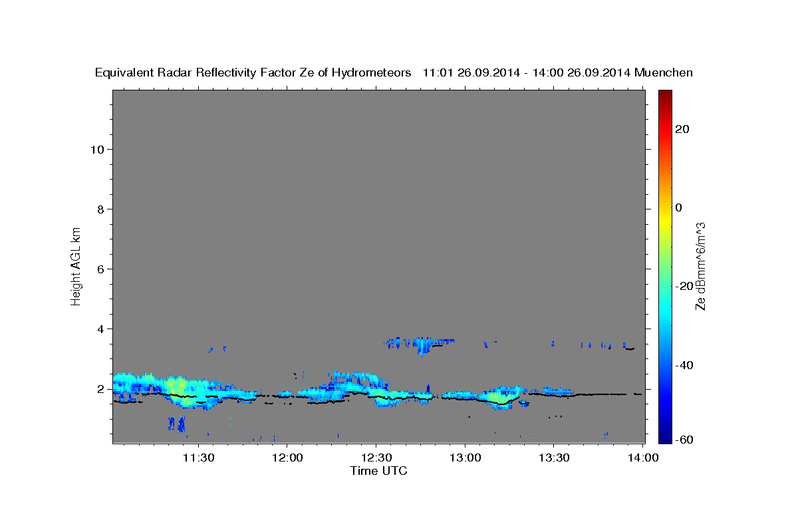Click the 'Ze dBmm^6/m^3' colorbar label

(700, 266)
